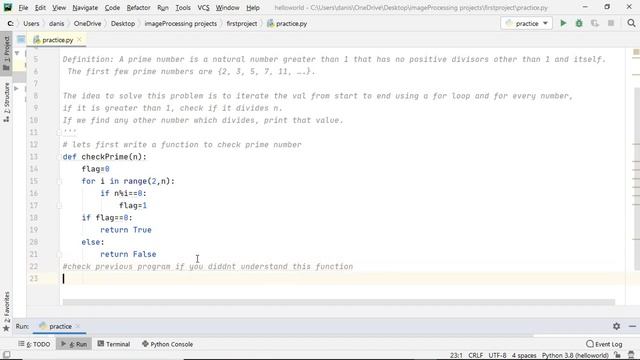Click the imageProcessing projects breadcrumb

(x=180, y=24)
